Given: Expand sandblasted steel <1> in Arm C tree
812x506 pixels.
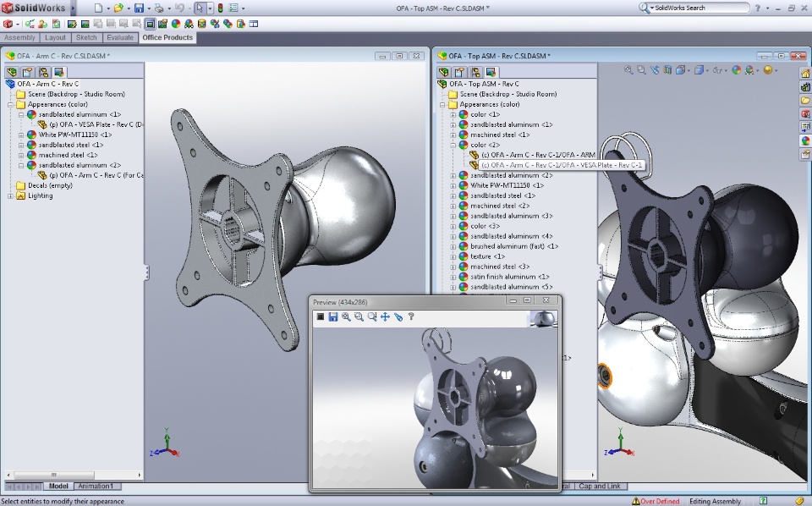Looking at the screenshot, I should (x=21, y=145).
